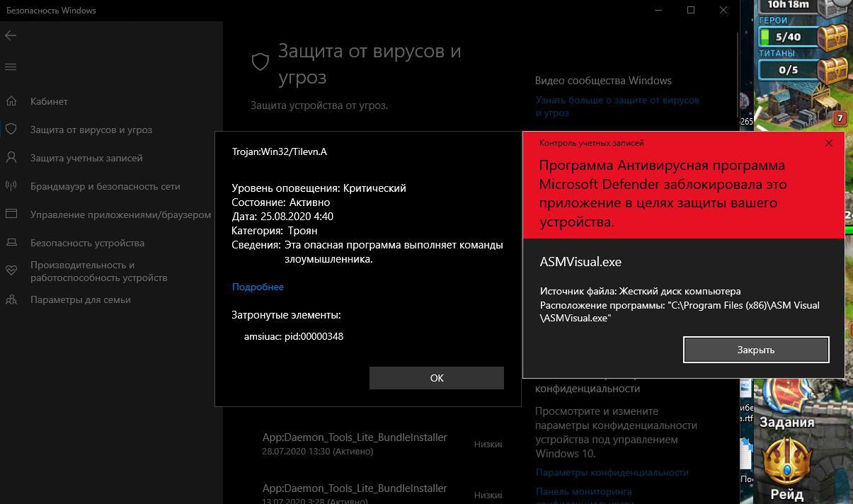
Task: Open Управление приложениями/браузером section
Action: (x=120, y=214)
